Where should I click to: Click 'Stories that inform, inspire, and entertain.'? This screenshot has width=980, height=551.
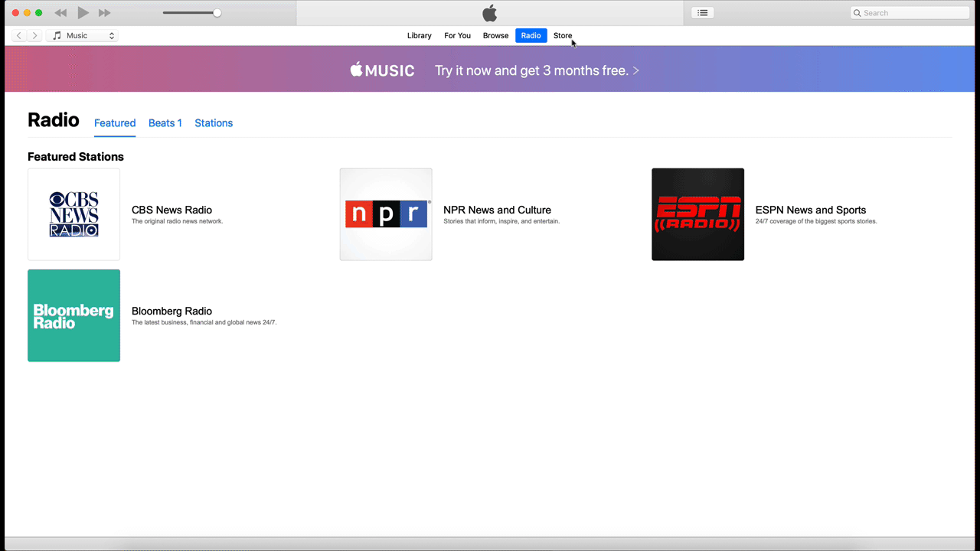pos(501,222)
